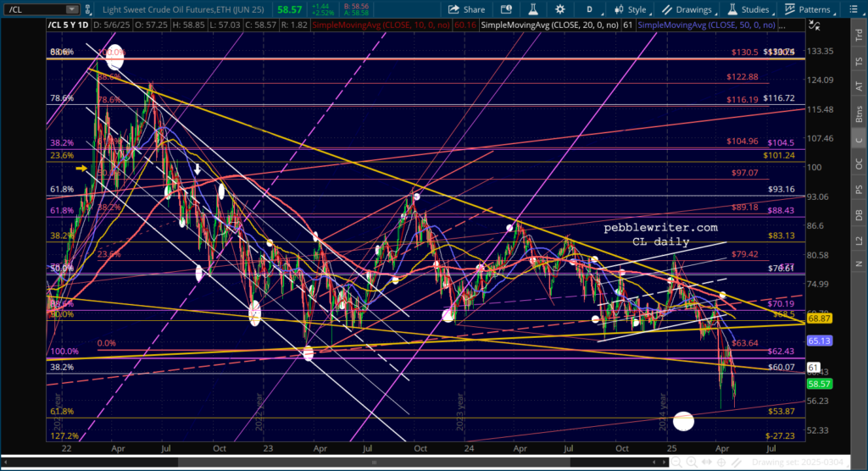Open the L2 sidebar tab
Image resolution: width=868 pixels, height=471 pixels.
click(859, 241)
